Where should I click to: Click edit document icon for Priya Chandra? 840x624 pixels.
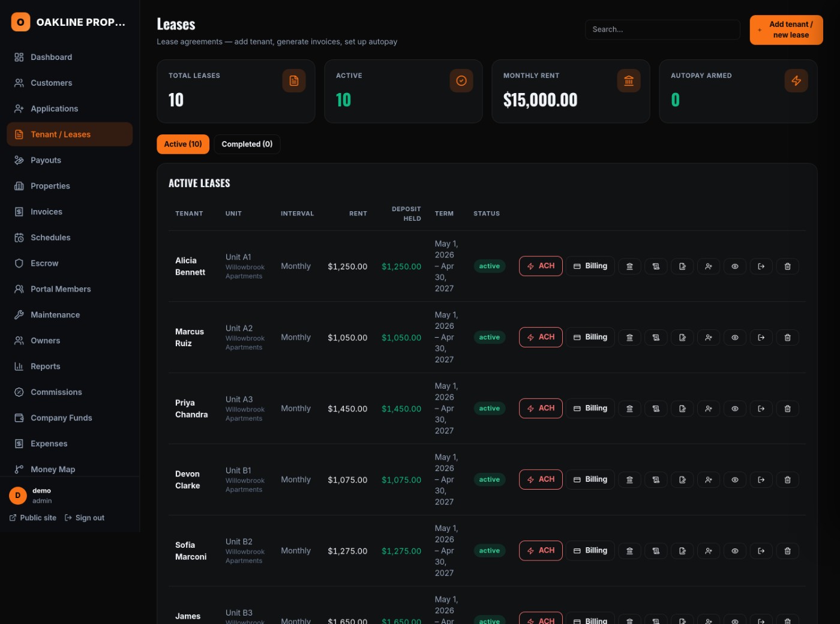pos(682,409)
